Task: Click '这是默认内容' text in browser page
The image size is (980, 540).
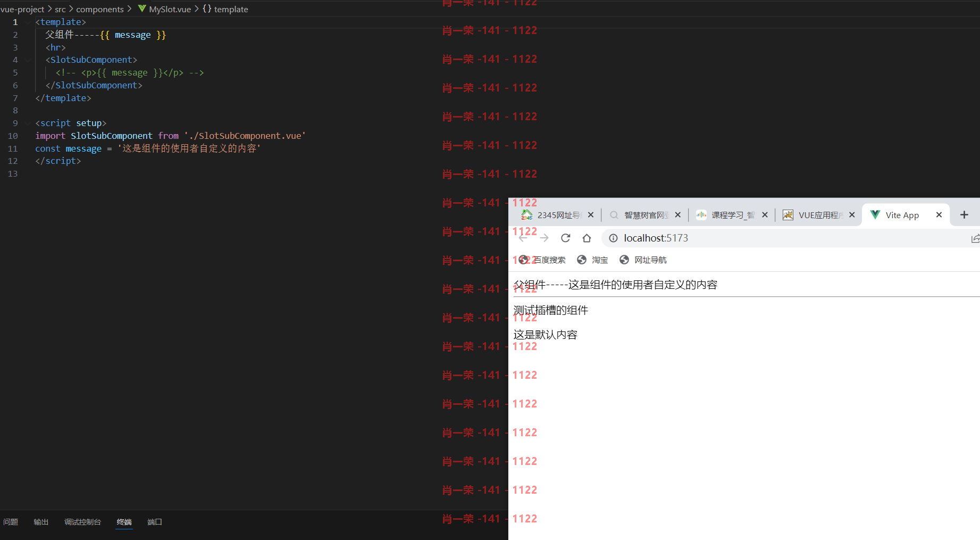Action: tap(545, 335)
